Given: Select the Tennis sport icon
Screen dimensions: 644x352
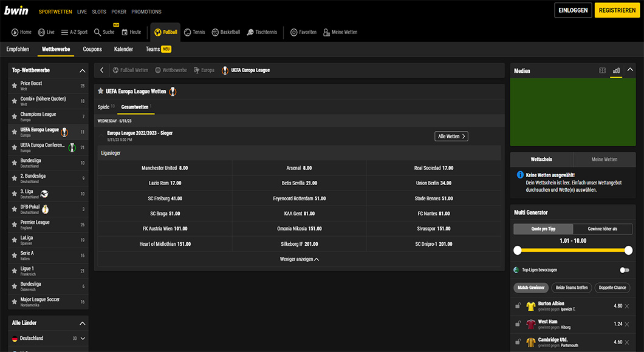Looking at the screenshot, I should click(187, 32).
